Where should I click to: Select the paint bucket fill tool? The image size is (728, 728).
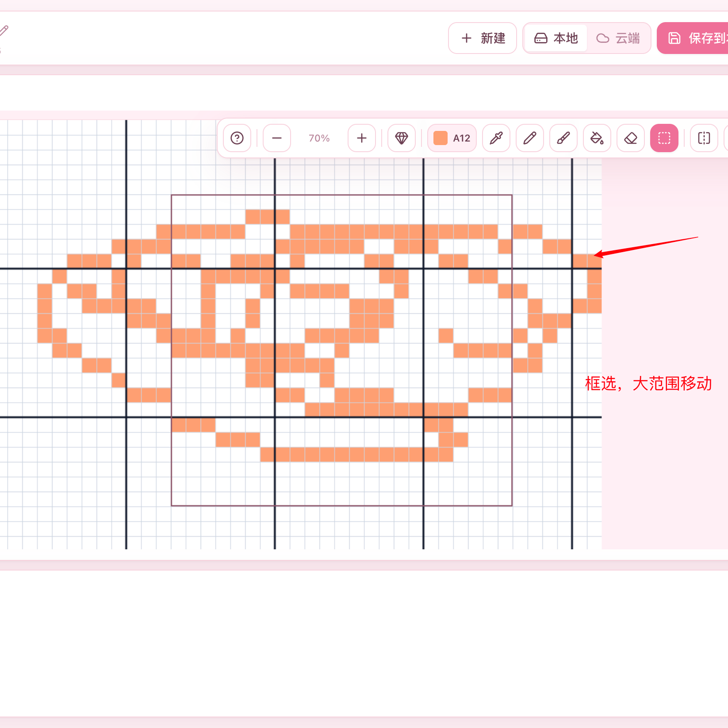[597, 138]
